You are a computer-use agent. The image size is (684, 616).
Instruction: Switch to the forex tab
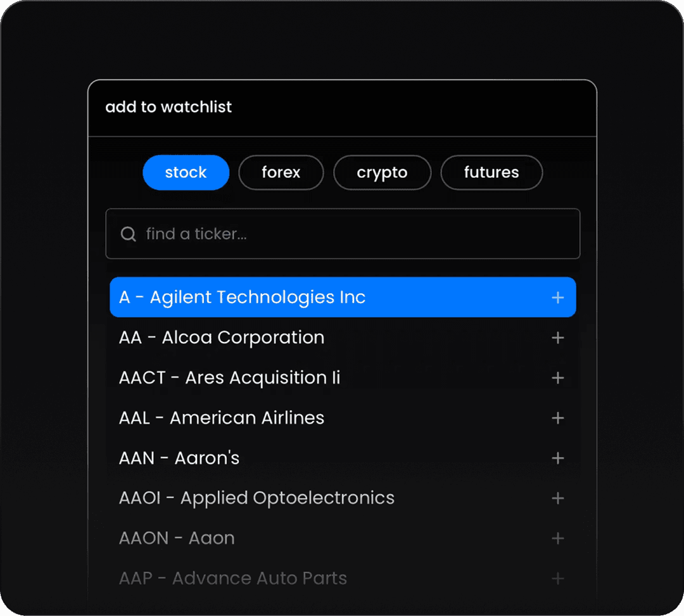[x=281, y=172]
